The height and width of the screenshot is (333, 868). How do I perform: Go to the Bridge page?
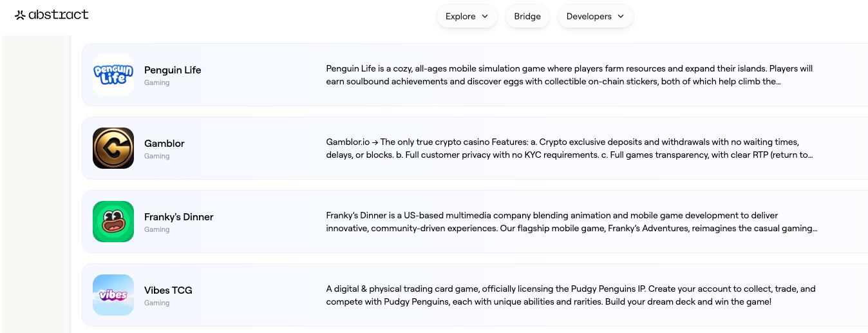tap(527, 17)
